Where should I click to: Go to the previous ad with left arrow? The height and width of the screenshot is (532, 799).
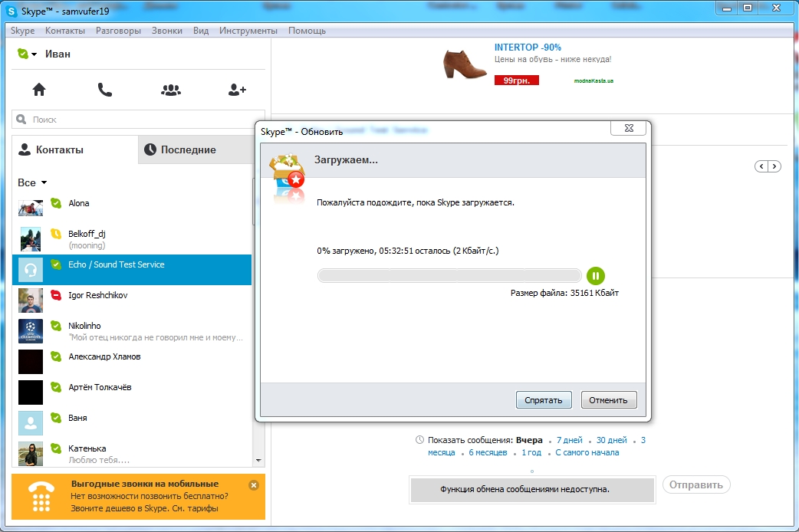tap(761, 166)
